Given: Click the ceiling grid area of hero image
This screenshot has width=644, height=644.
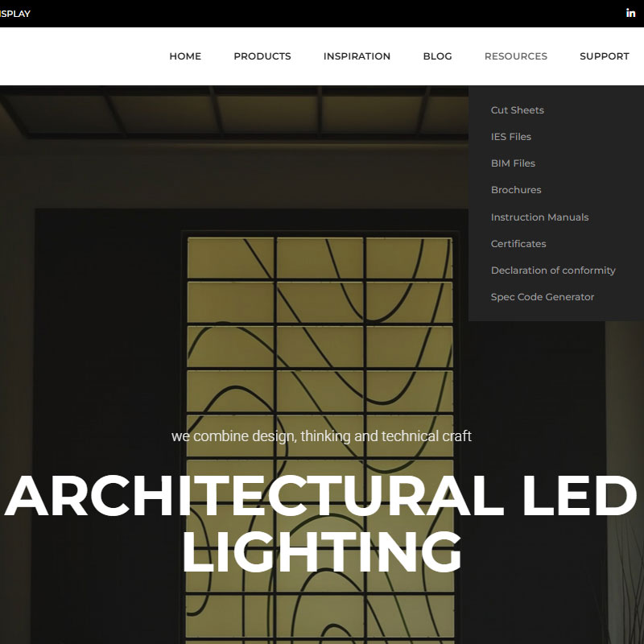Looking at the screenshot, I should click(x=242, y=113).
